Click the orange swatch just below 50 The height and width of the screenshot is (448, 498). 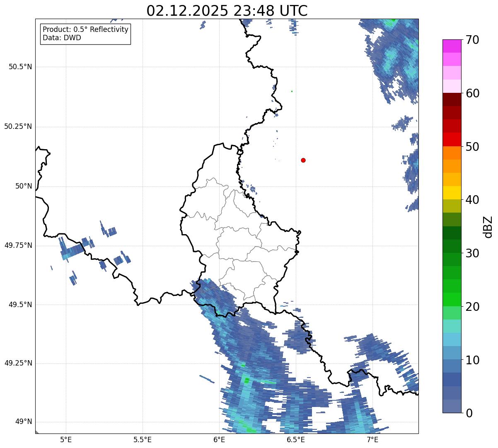pyautogui.click(x=452, y=153)
